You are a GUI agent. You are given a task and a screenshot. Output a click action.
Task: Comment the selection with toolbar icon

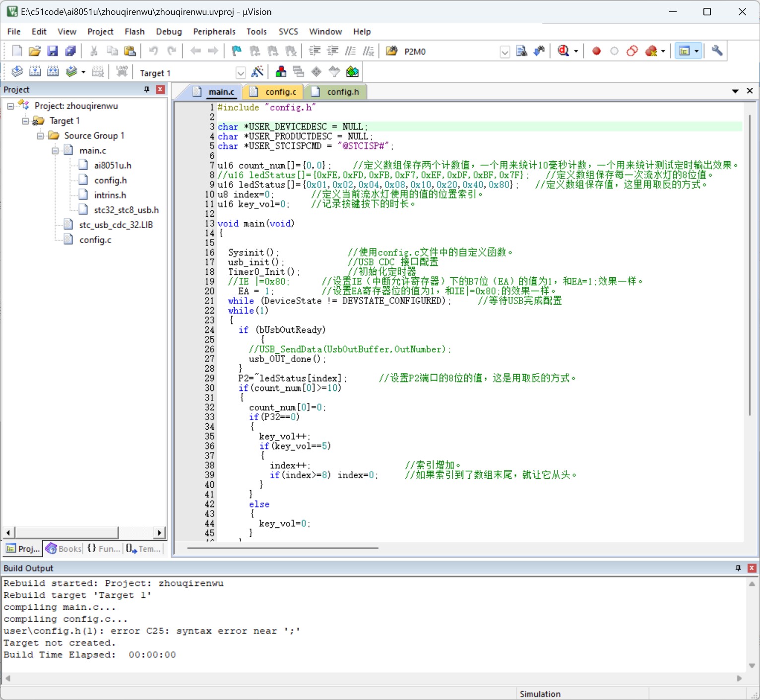point(350,51)
